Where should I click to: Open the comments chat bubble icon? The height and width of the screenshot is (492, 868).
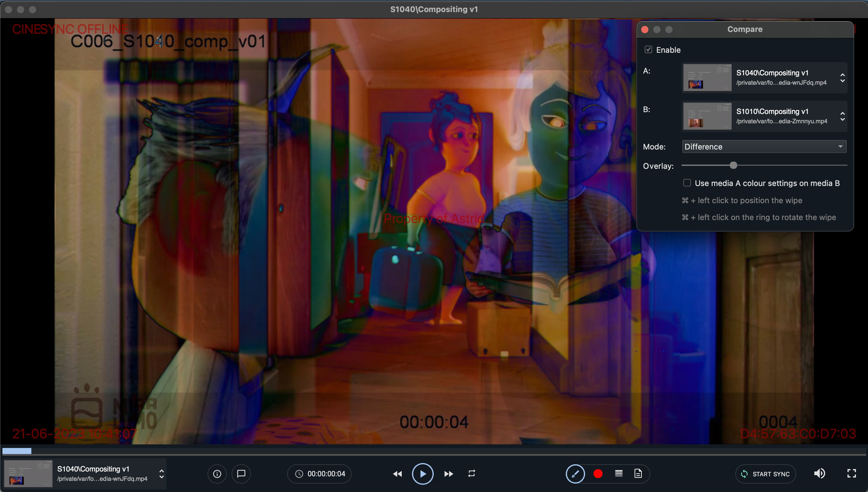click(x=241, y=474)
